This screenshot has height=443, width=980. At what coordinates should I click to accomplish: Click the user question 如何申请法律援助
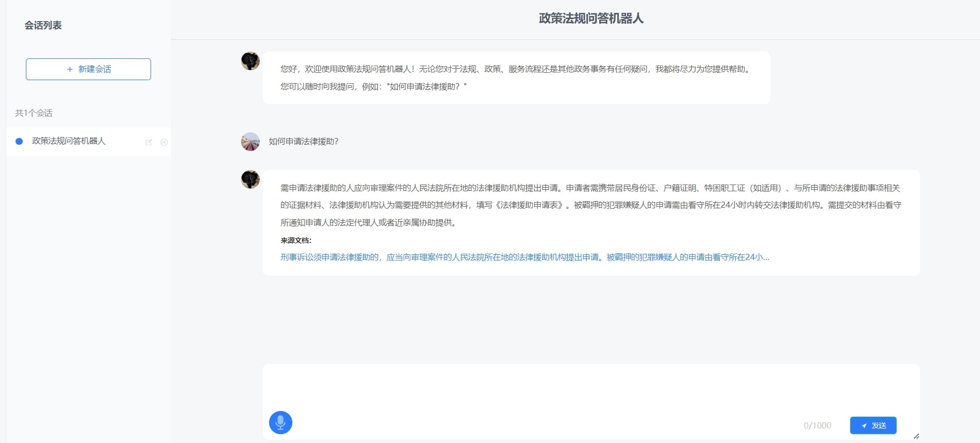[x=303, y=142]
